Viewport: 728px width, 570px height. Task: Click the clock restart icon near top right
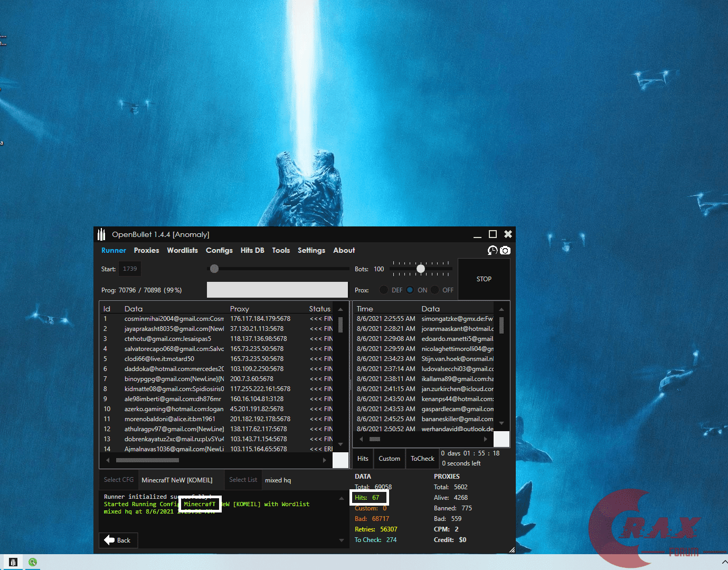coord(492,250)
